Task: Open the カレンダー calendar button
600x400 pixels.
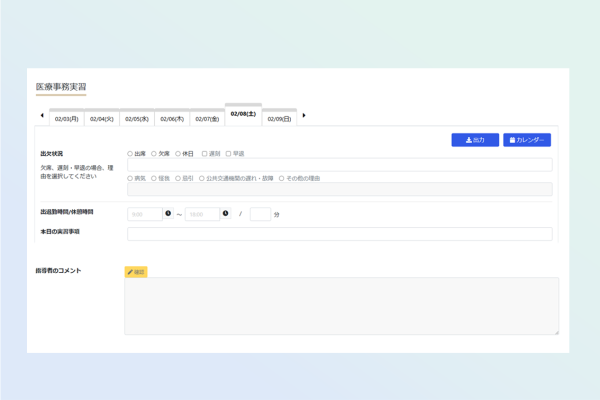Action: coord(527,140)
